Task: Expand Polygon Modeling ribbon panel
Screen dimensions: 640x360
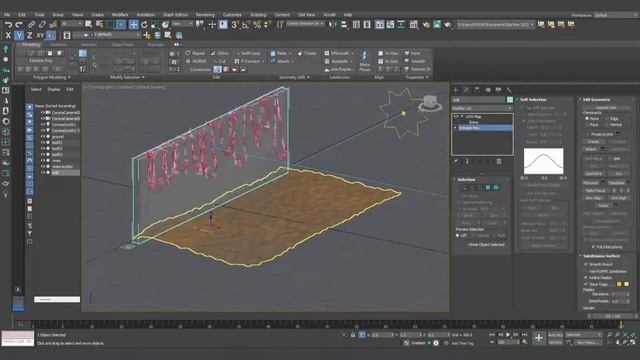Action: click(x=51, y=77)
